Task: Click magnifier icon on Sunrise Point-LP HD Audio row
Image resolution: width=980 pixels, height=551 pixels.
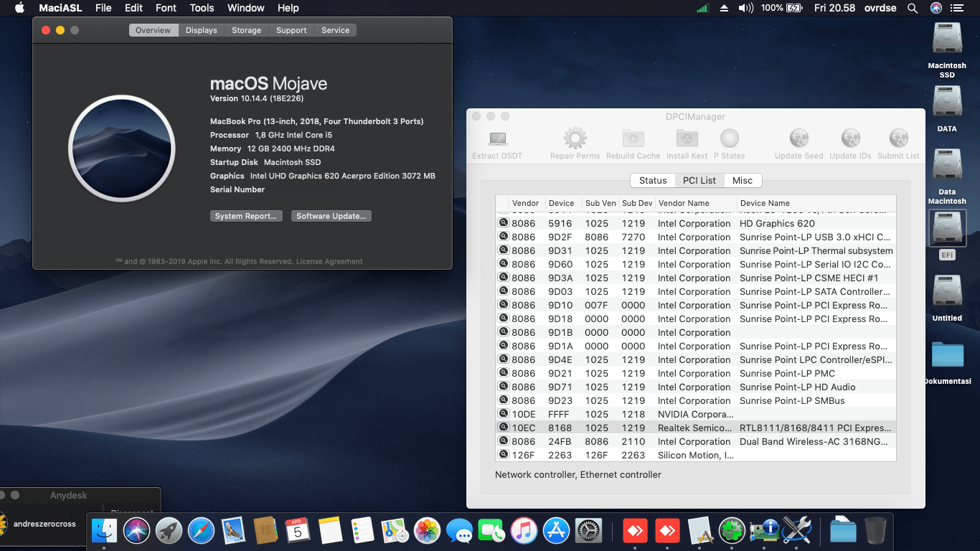Action: pos(504,387)
